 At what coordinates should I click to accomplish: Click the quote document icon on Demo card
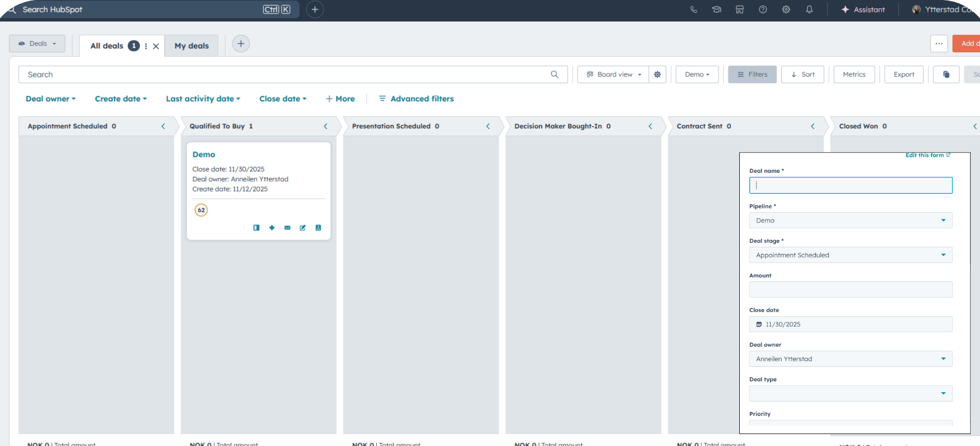[318, 228]
